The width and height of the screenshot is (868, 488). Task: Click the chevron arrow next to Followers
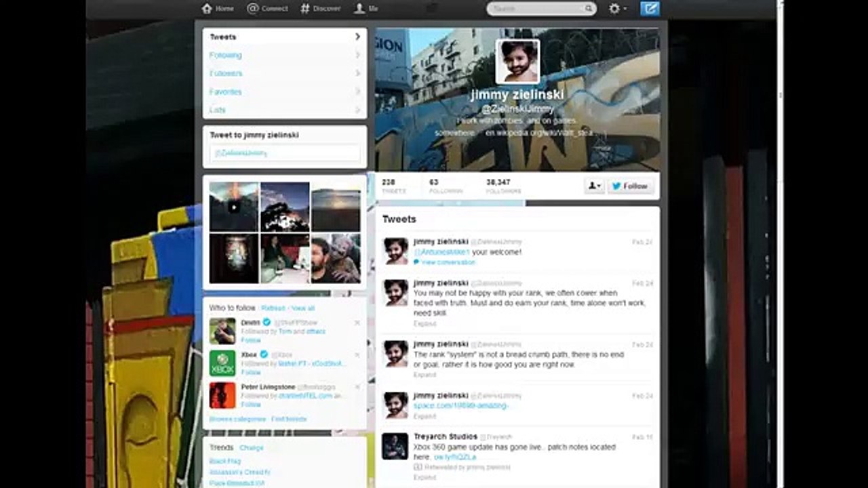tap(357, 73)
